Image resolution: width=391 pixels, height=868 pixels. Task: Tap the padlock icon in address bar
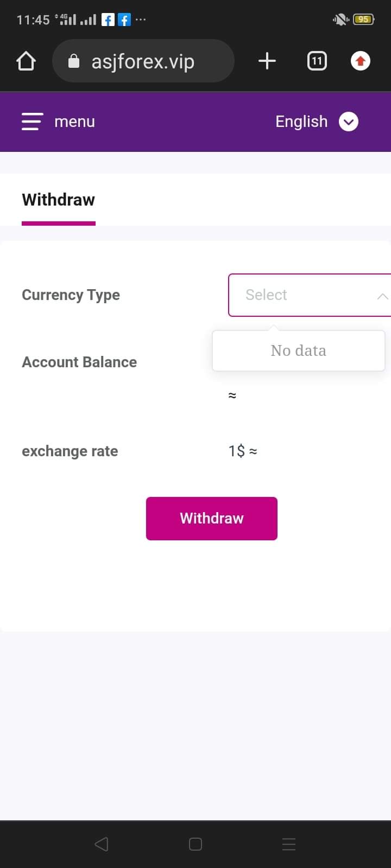click(74, 61)
